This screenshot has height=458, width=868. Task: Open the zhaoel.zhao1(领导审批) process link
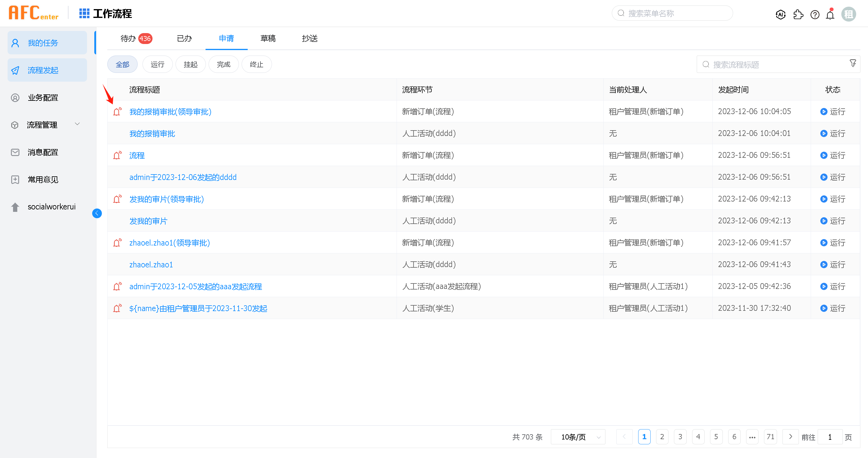pyautogui.click(x=169, y=243)
